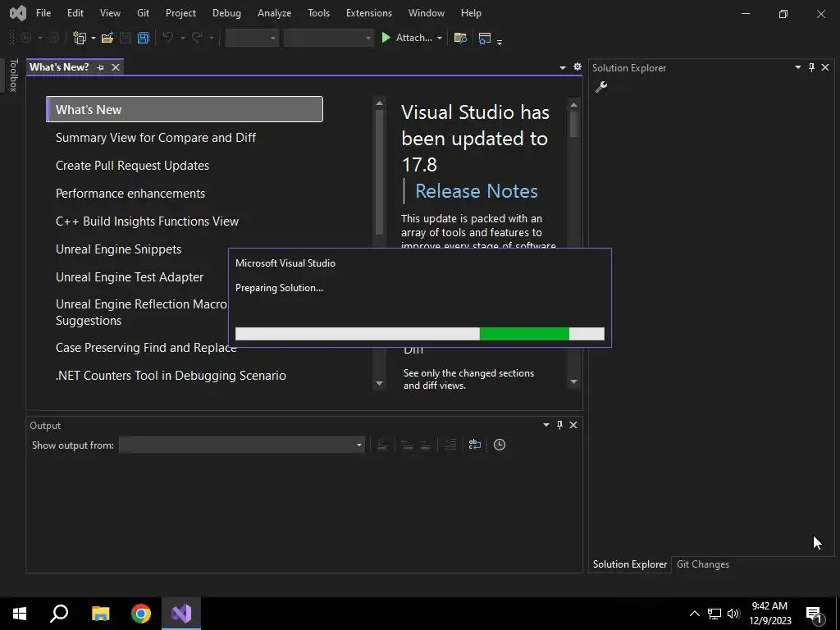Open the Attach button dropdown arrow
Screen dimensions: 840x630
[440, 38]
